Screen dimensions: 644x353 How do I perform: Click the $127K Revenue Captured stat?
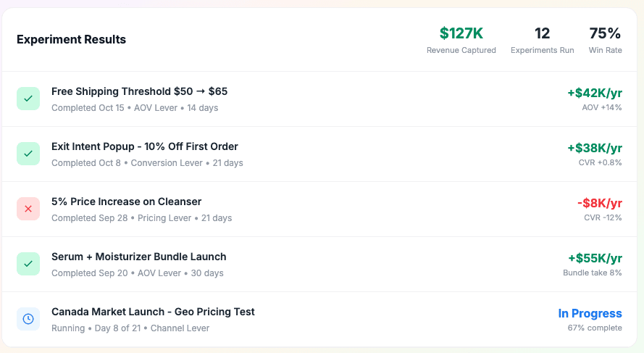click(x=461, y=33)
